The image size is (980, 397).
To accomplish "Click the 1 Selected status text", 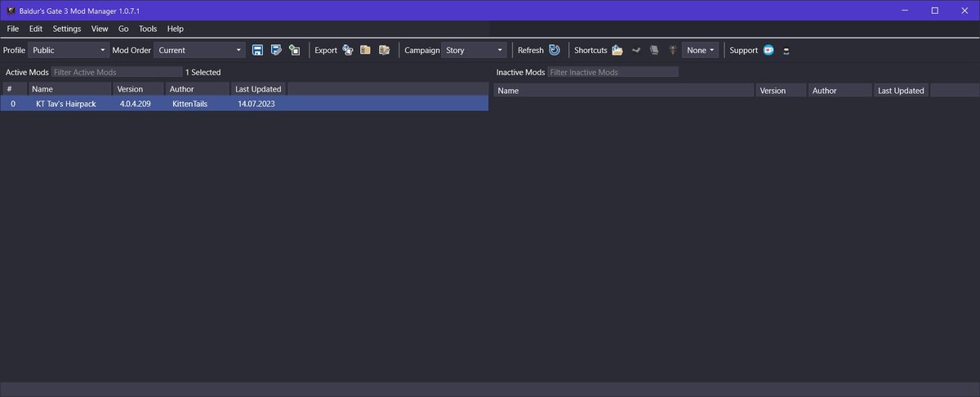I will 203,72.
